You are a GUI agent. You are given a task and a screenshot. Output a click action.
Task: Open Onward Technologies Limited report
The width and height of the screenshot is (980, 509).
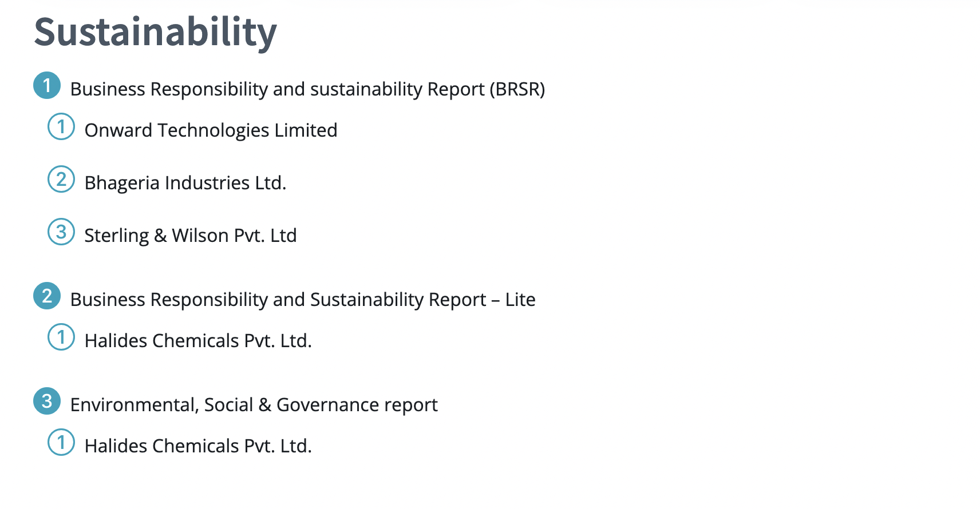[211, 130]
